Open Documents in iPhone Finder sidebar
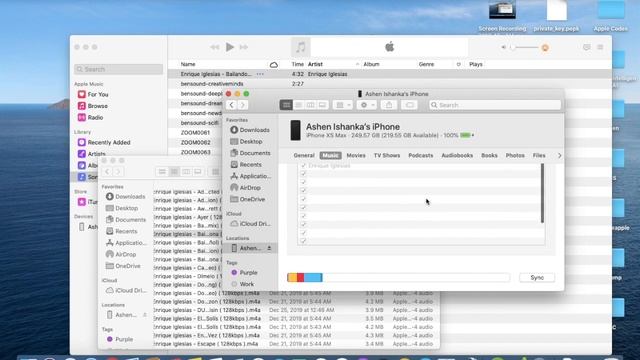This screenshot has width=640, height=360. coord(250,153)
